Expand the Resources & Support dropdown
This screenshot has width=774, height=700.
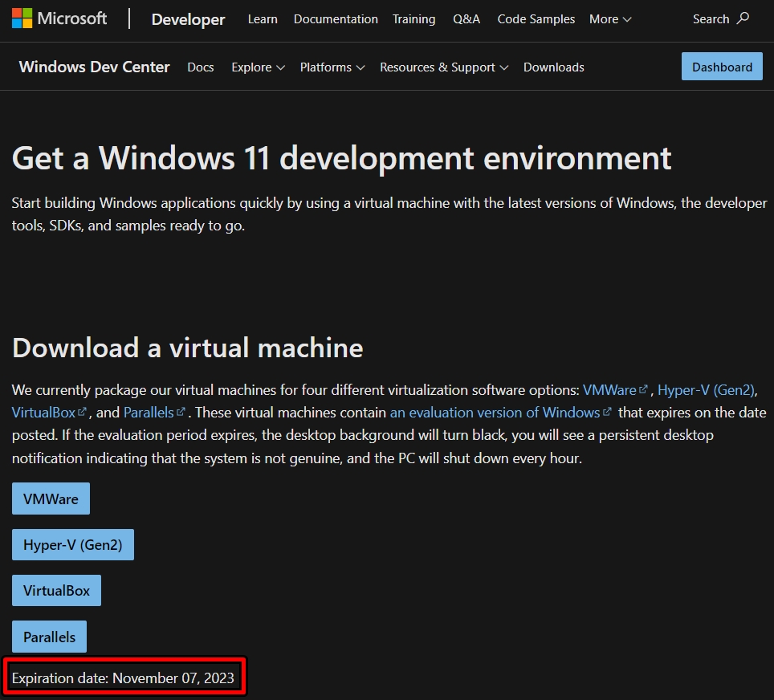pos(444,67)
